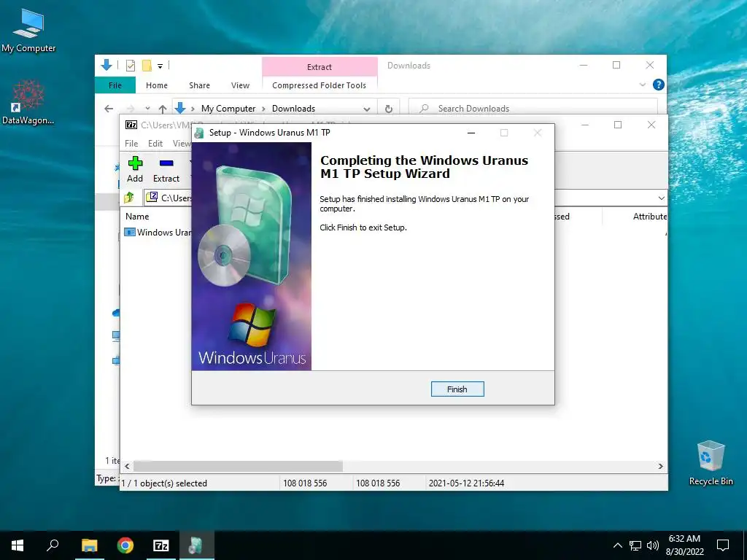The image size is (747, 560).
Task: Click the Refresh button in Explorer
Action: (389, 109)
